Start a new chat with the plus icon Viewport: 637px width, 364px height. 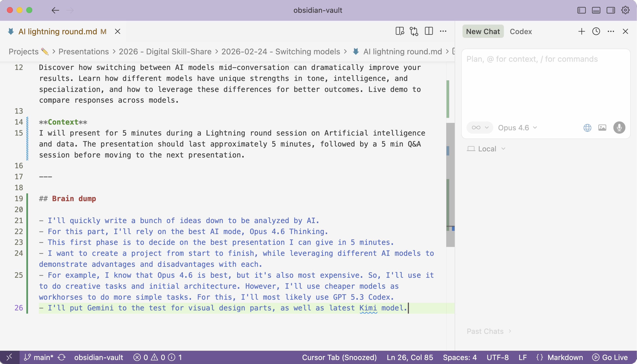(581, 31)
